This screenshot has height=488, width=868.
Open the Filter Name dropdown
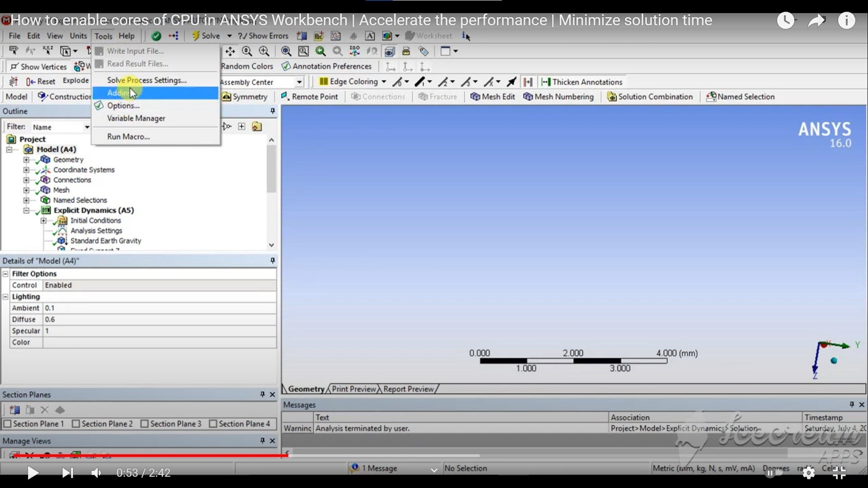coord(87,127)
